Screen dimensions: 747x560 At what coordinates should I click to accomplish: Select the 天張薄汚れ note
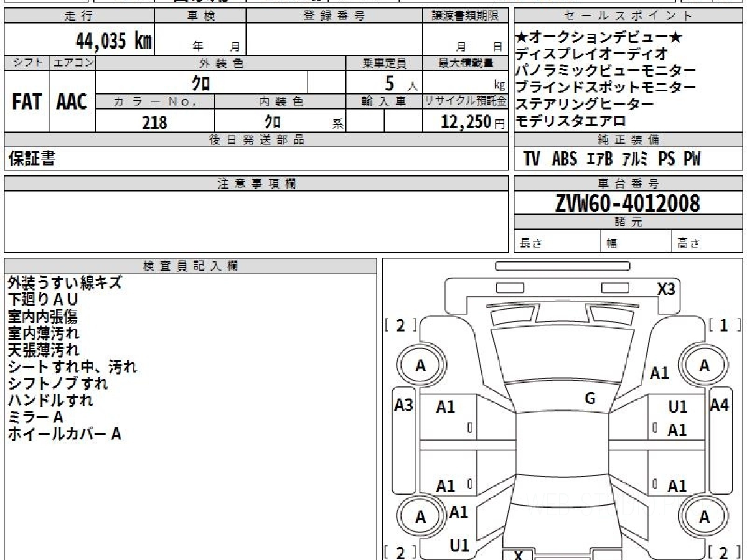point(44,350)
